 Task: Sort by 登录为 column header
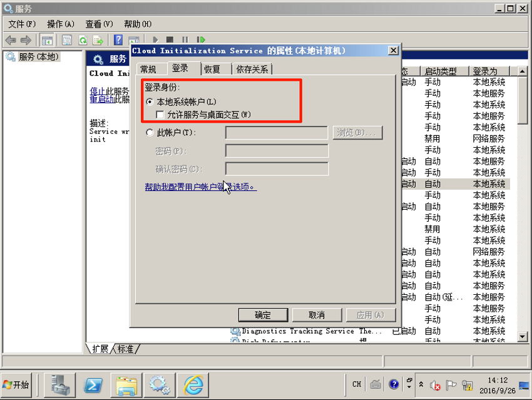point(489,71)
